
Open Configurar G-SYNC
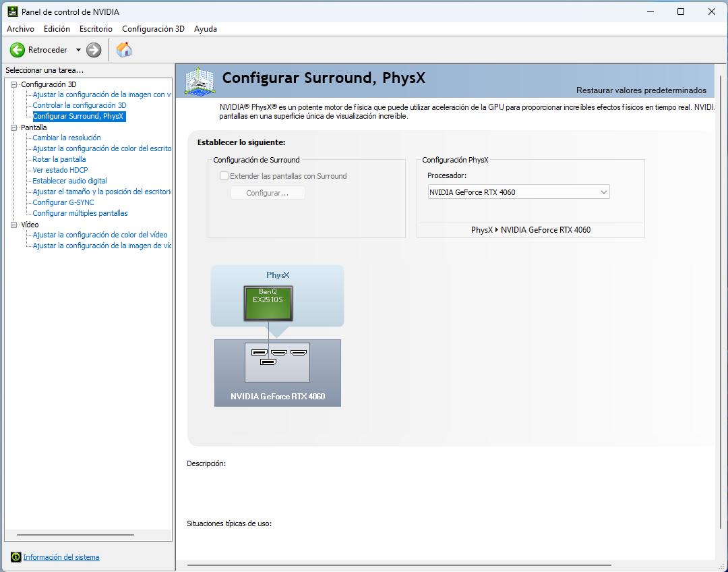point(63,202)
